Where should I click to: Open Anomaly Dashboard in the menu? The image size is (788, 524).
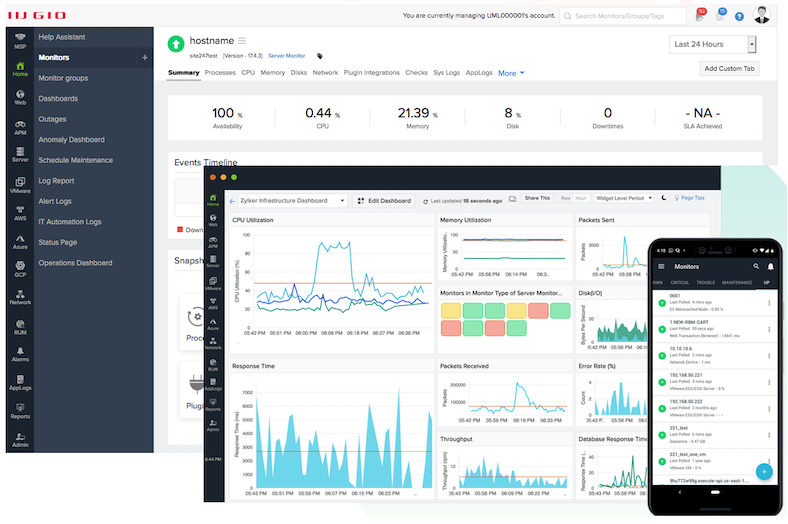coord(71,140)
